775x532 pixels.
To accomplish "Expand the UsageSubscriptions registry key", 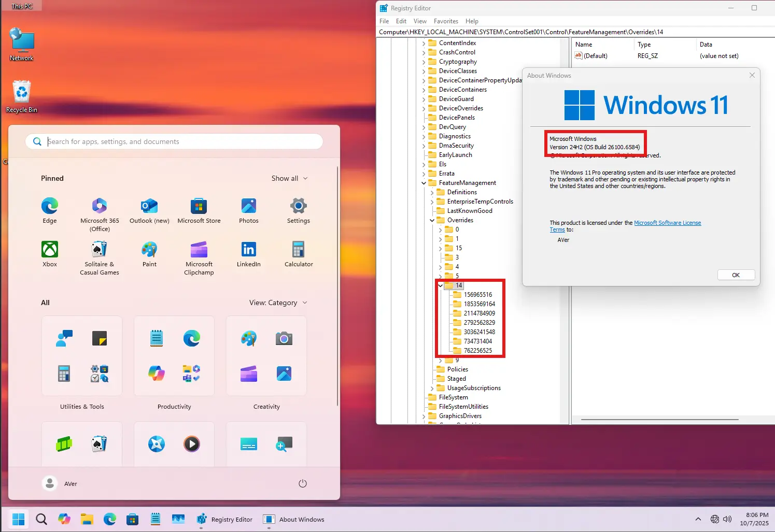I will coord(432,388).
